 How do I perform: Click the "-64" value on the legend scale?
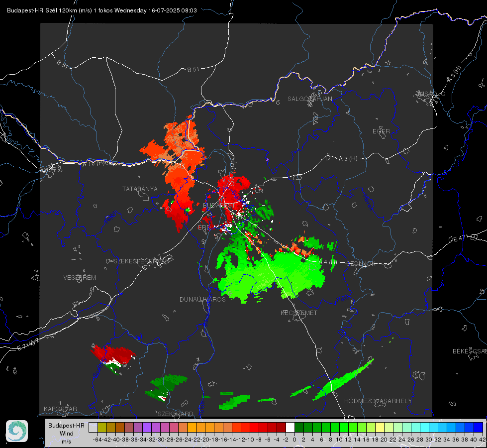(97, 440)
